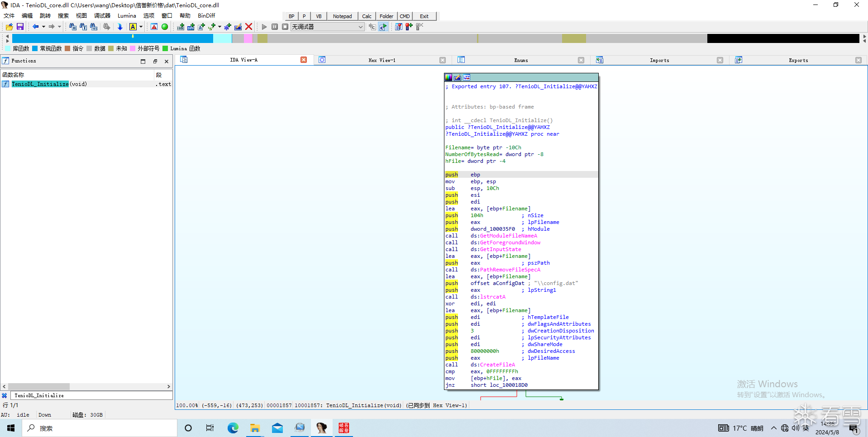Screen dimensions: 868x437
Task: Open the Lumina menu
Action: coord(127,16)
